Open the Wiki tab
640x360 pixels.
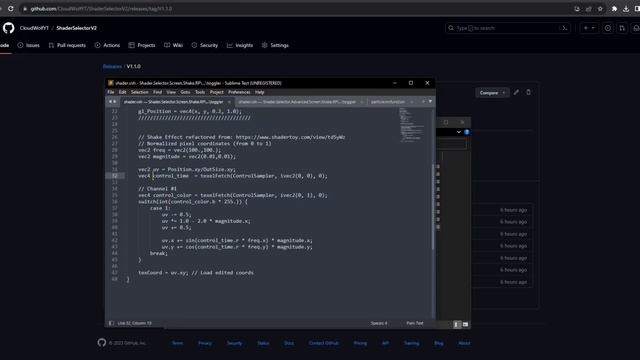pyautogui.click(x=173, y=45)
